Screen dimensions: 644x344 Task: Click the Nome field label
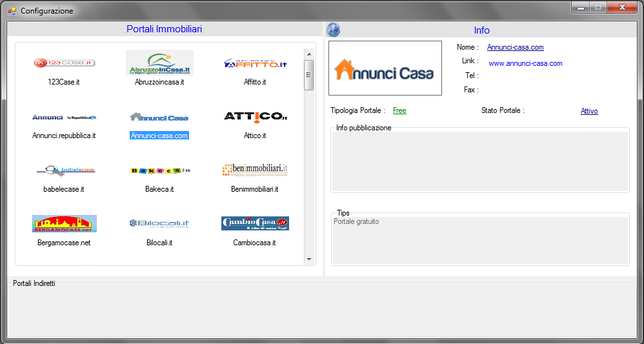[468, 47]
